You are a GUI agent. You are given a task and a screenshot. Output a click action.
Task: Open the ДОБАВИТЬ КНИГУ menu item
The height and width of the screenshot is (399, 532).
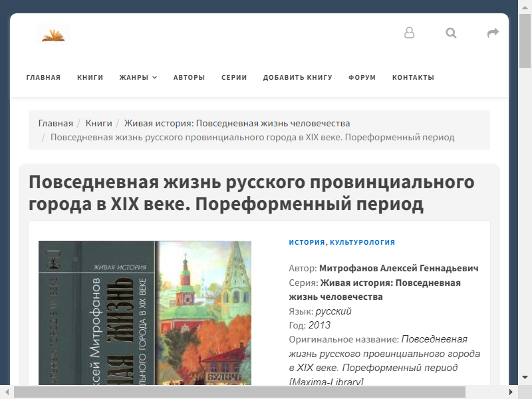point(297,77)
